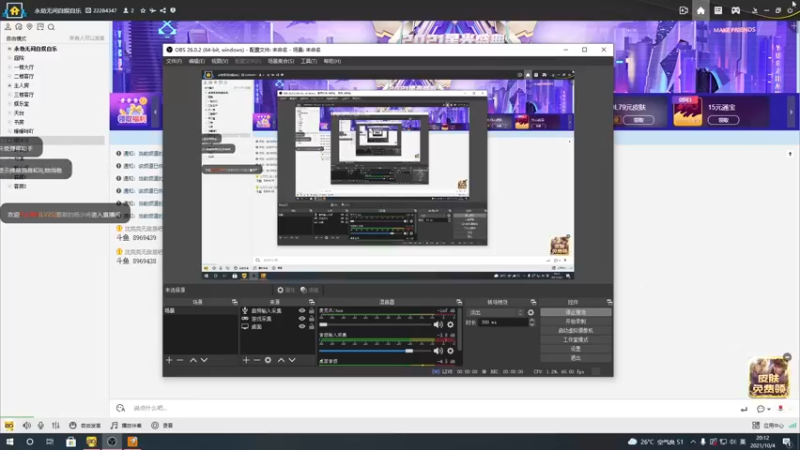800x450 pixels.
Task: Click the home icon in YY top bar
Action: coord(701,10)
